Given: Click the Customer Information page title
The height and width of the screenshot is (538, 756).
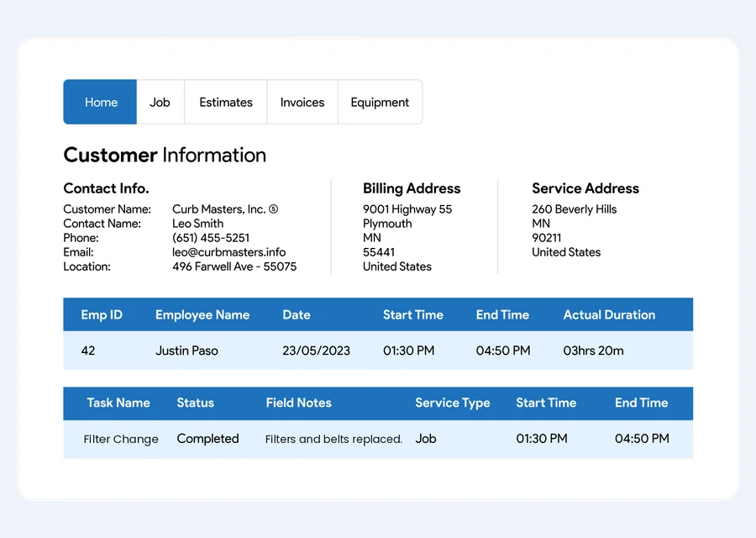Looking at the screenshot, I should tap(165, 155).
